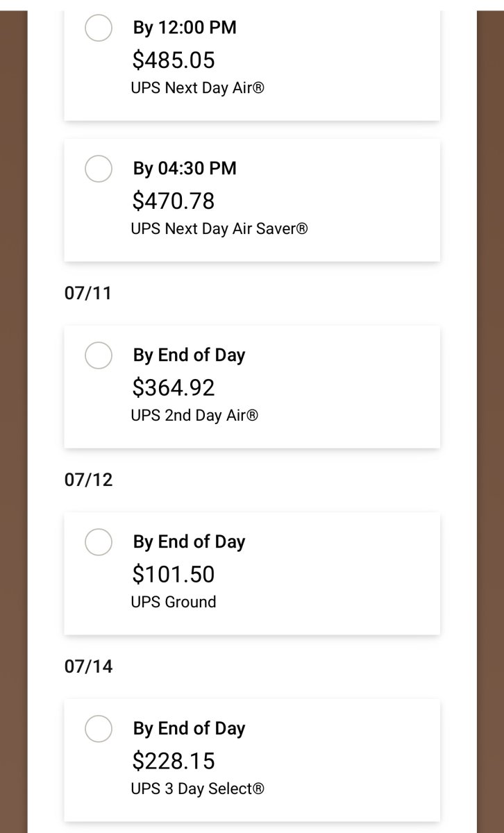Choose the UPS Next Day Air Saver radio button
The height and width of the screenshot is (833, 504).
[x=99, y=169]
